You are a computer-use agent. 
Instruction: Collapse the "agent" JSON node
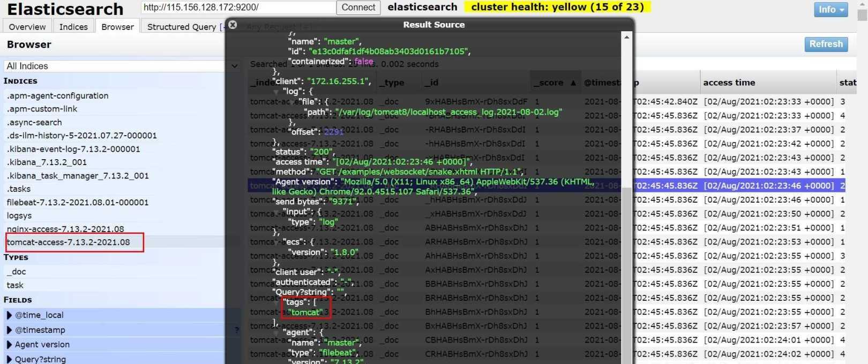[x=276, y=333]
